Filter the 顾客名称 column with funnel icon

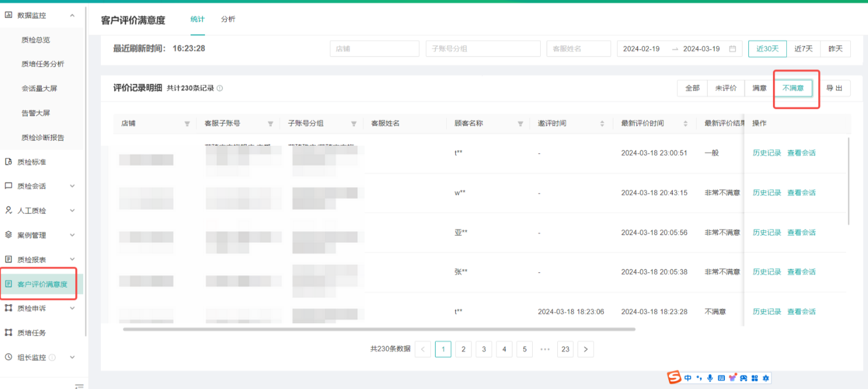coord(520,124)
